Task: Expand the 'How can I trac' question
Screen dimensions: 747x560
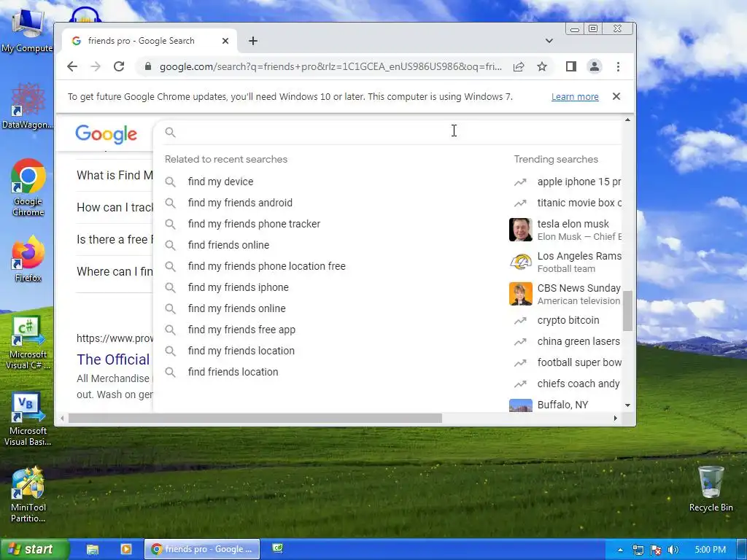Action: pos(115,208)
